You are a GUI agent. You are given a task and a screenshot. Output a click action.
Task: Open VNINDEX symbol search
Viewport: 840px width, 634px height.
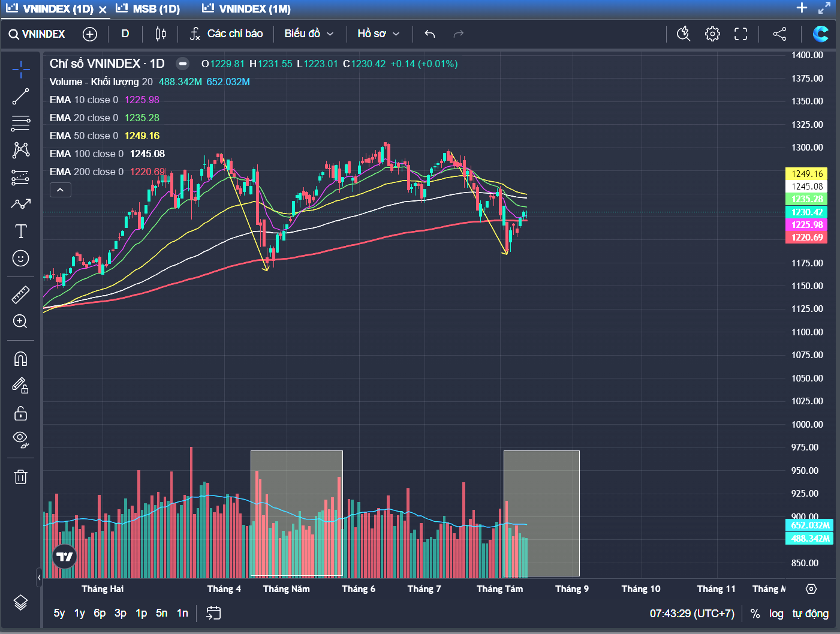pos(37,34)
